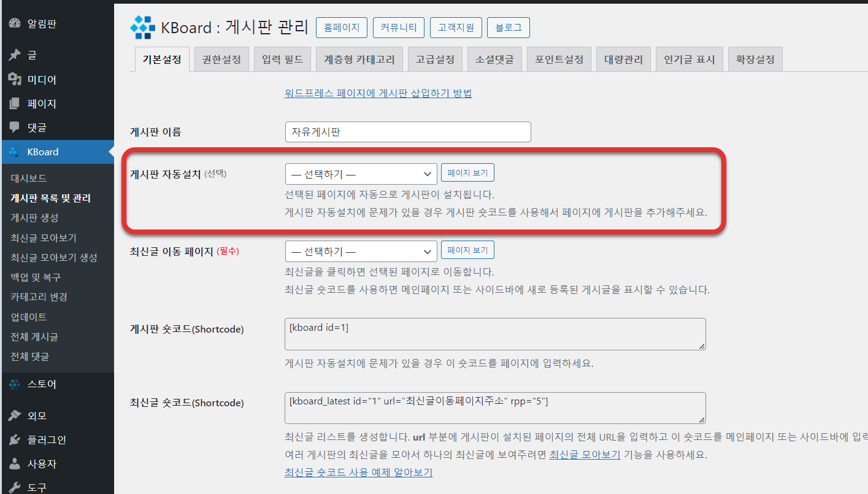
Task: Open 게시판 생성 submenu item
Action: [34, 218]
